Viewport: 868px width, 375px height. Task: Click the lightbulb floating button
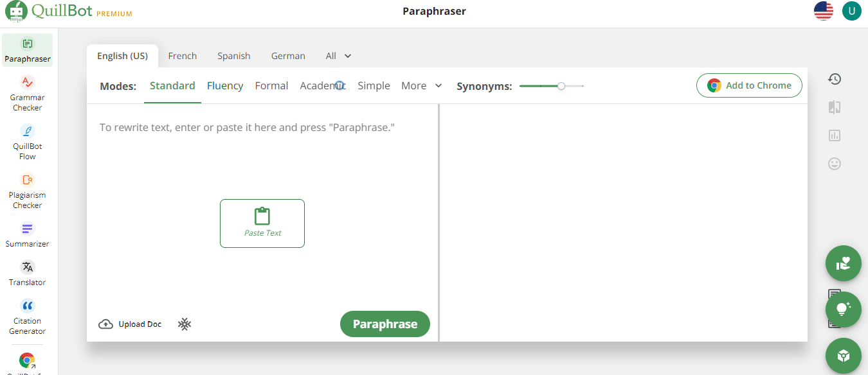(x=844, y=310)
